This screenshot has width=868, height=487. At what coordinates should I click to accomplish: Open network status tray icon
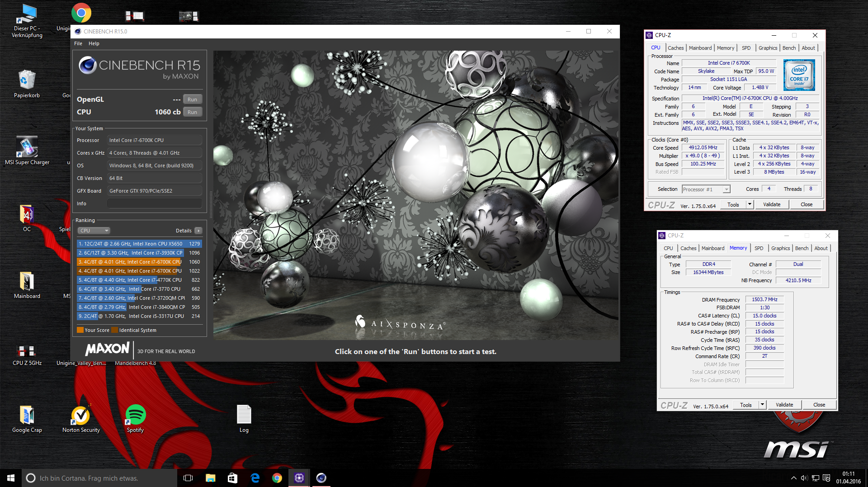[816, 478]
